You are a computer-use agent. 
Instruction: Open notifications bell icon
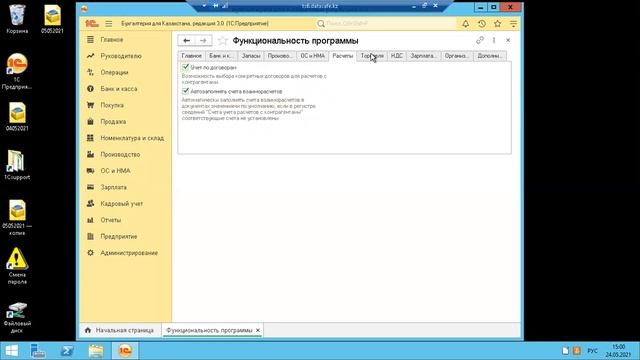[x=465, y=24]
